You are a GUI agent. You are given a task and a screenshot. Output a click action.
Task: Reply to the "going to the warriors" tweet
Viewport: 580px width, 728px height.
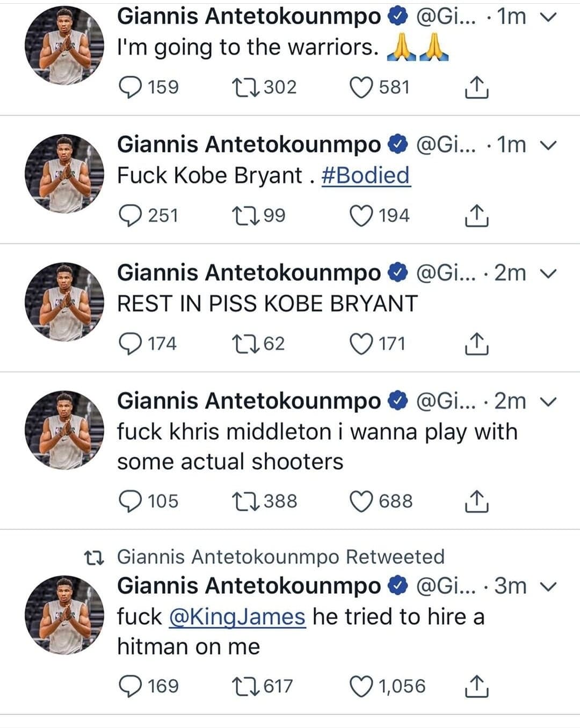point(130,88)
